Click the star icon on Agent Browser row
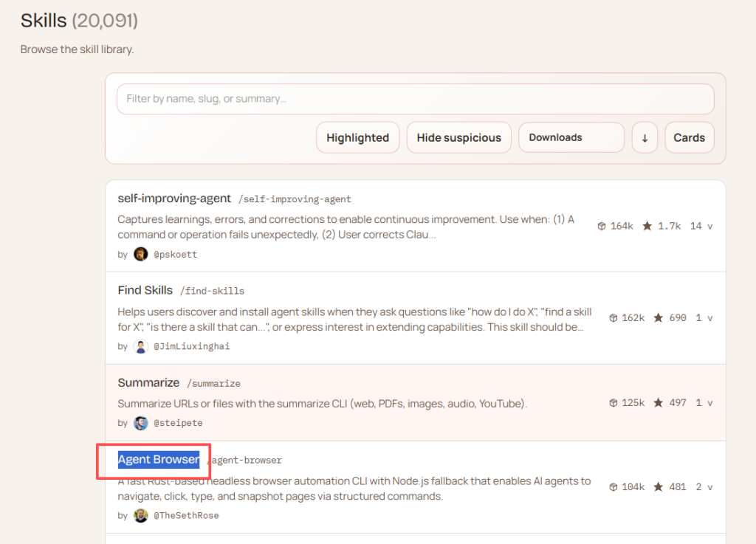756x544 pixels. (x=658, y=487)
